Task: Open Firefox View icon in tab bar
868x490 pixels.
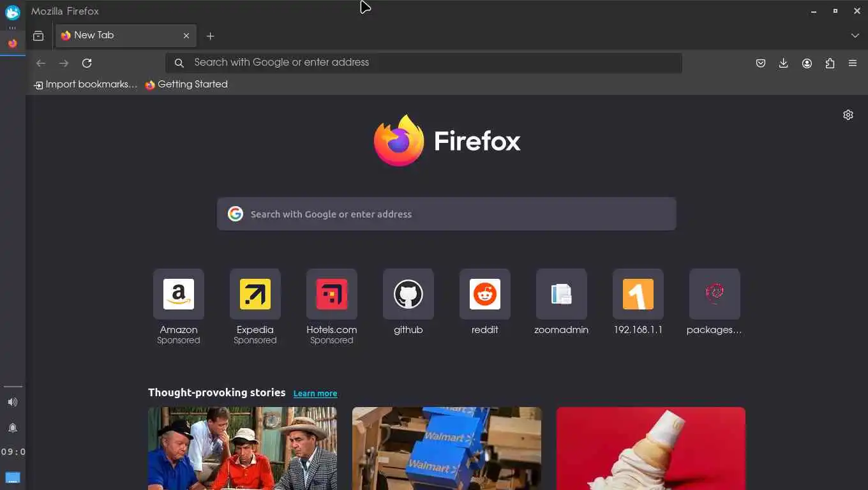Action: point(38,36)
